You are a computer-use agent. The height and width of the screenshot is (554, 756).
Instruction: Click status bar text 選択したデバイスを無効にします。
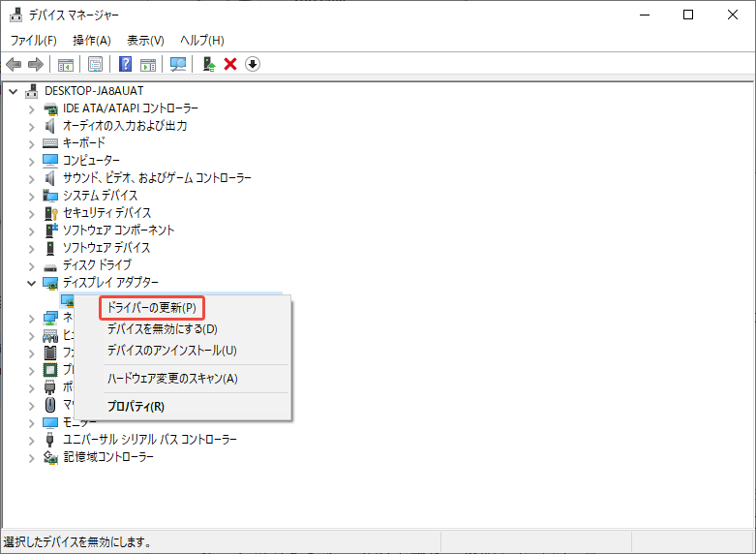coord(77,542)
